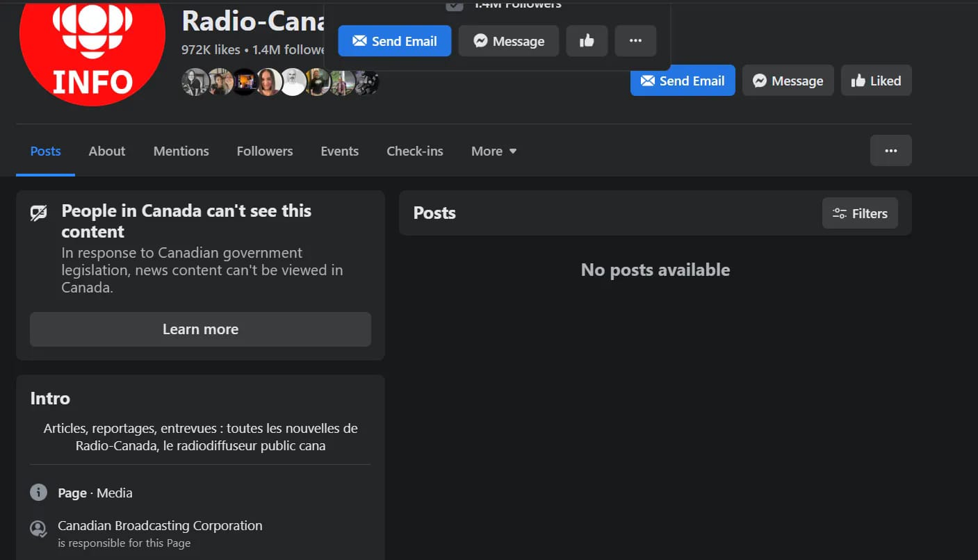Click Message in the floating popup bar

point(509,41)
